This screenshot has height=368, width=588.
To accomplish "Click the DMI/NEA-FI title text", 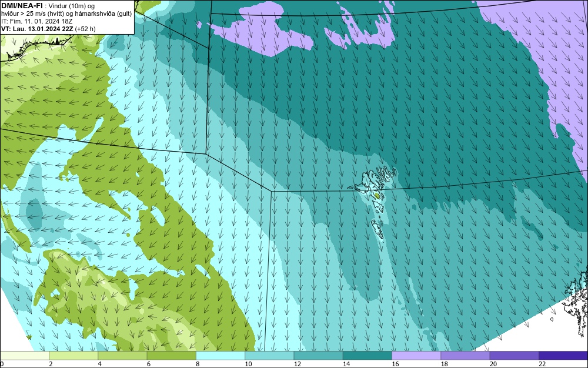I will point(22,5).
